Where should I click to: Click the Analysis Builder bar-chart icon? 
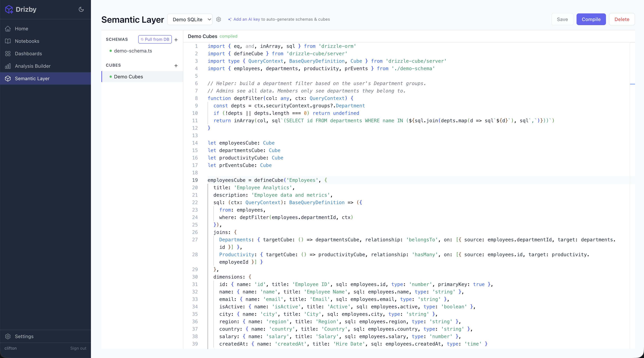click(8, 66)
